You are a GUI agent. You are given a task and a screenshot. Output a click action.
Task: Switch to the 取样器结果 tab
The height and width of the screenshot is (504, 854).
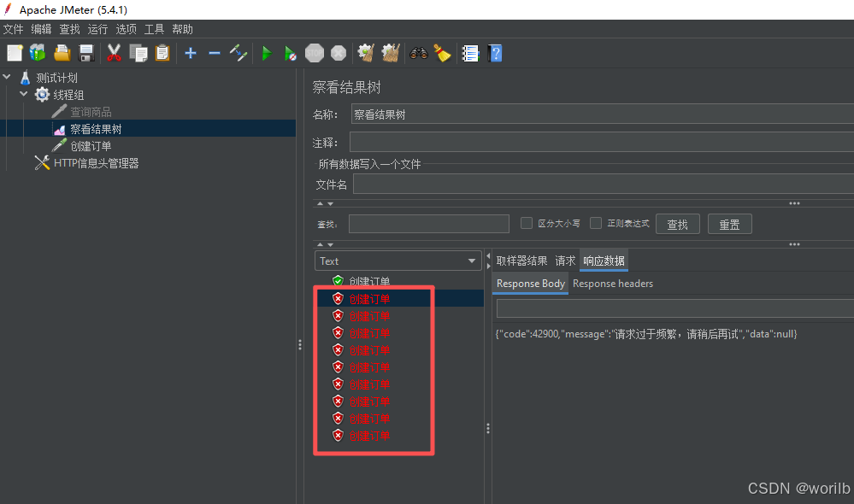521,261
